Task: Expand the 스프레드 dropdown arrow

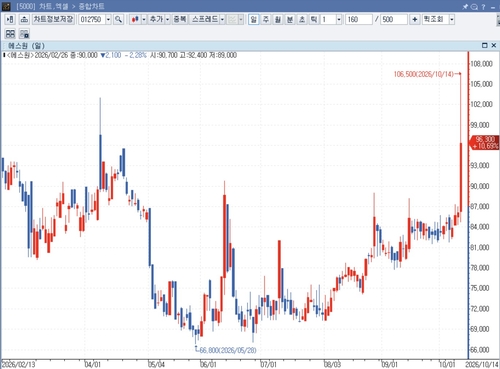Action: point(222,20)
